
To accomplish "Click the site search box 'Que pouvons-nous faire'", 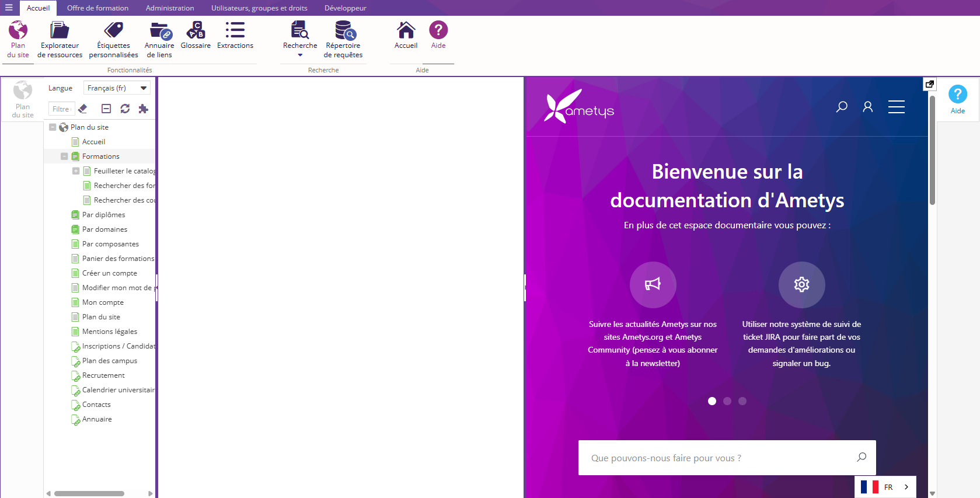I will (x=727, y=458).
